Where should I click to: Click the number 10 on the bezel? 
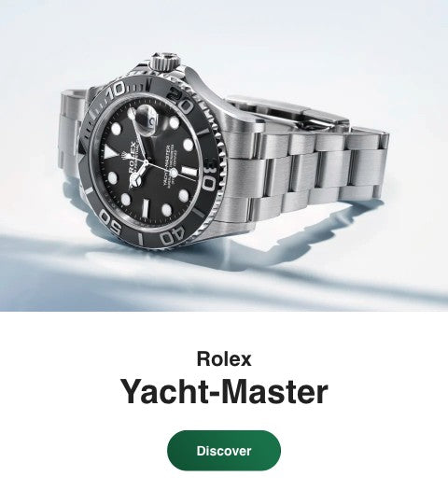point(117,91)
